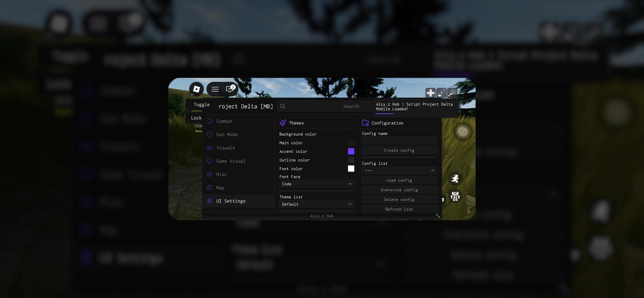The height and width of the screenshot is (298, 644).
Task: Click Overwrite config
Action: tap(399, 190)
